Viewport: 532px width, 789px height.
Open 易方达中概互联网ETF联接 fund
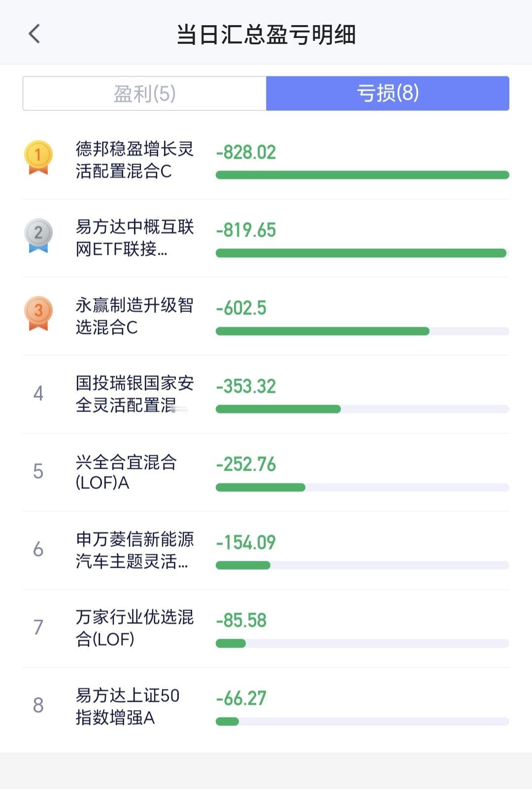(266, 239)
